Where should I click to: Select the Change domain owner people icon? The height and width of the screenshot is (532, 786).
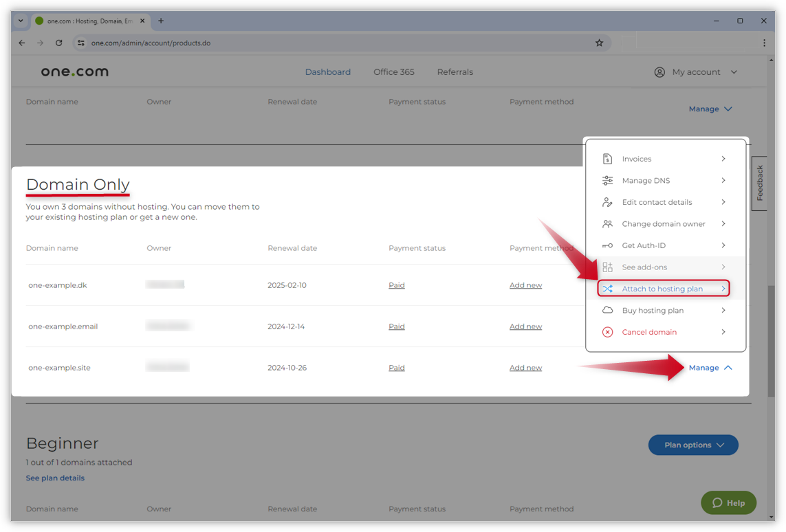608,223
